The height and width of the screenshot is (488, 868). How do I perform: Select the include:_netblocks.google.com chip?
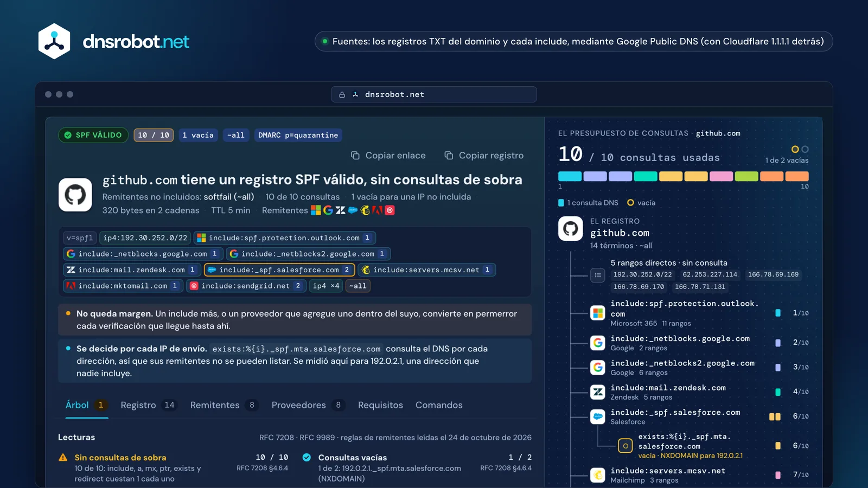coord(143,254)
